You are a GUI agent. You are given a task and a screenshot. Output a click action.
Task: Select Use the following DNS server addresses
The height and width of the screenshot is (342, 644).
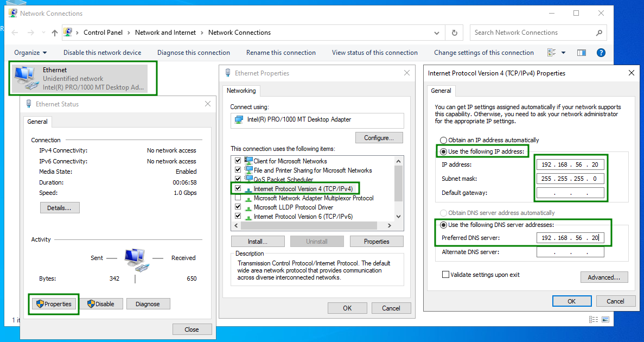coord(444,225)
